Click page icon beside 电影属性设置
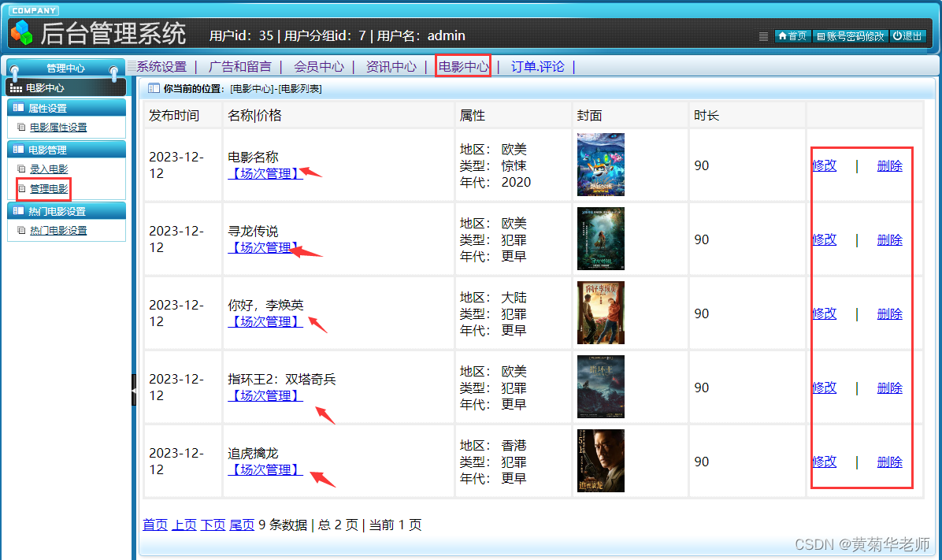Viewport: 942px width, 560px height. (x=21, y=128)
